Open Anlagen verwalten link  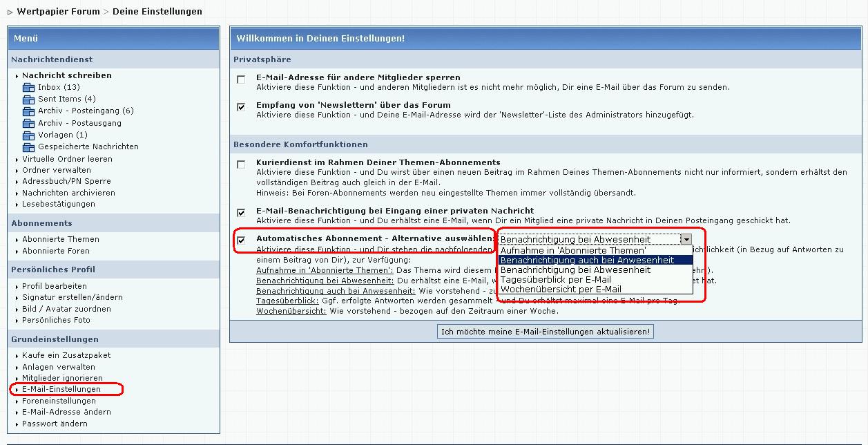point(59,367)
